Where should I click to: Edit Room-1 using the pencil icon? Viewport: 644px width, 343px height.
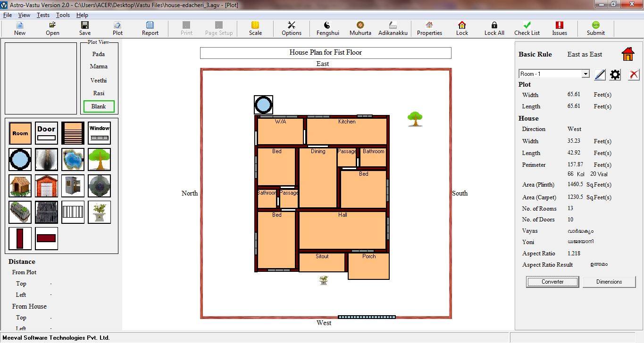pos(600,74)
